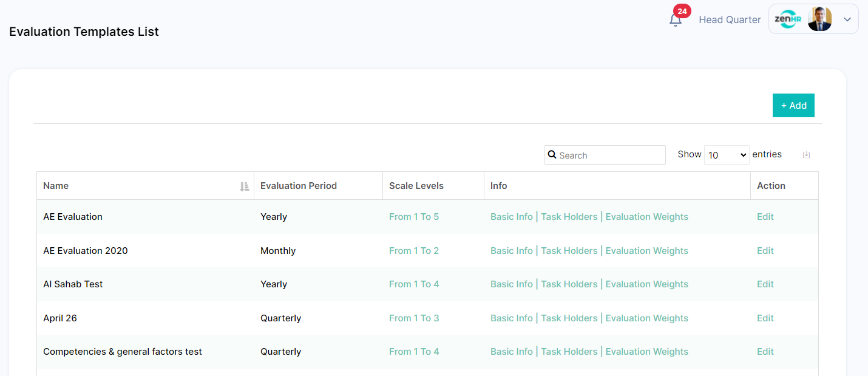Sort by Name column sort icon

[x=244, y=186]
